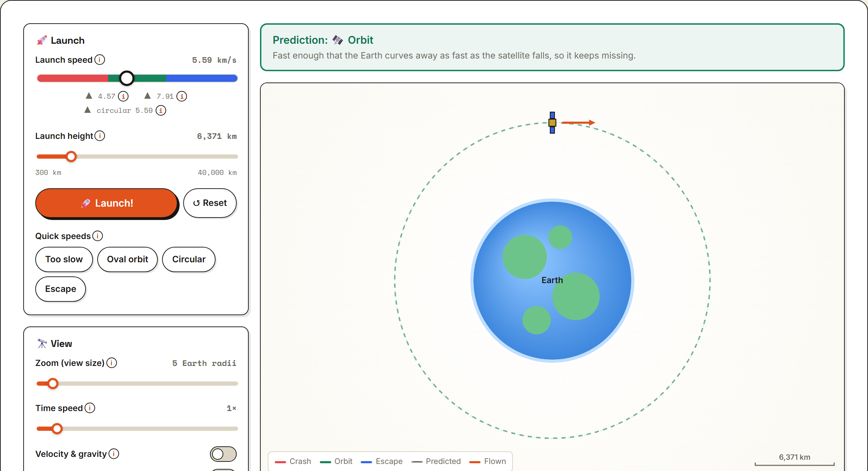The height and width of the screenshot is (471, 868).
Task: Click the Predicted legend entry
Action: (x=436, y=461)
